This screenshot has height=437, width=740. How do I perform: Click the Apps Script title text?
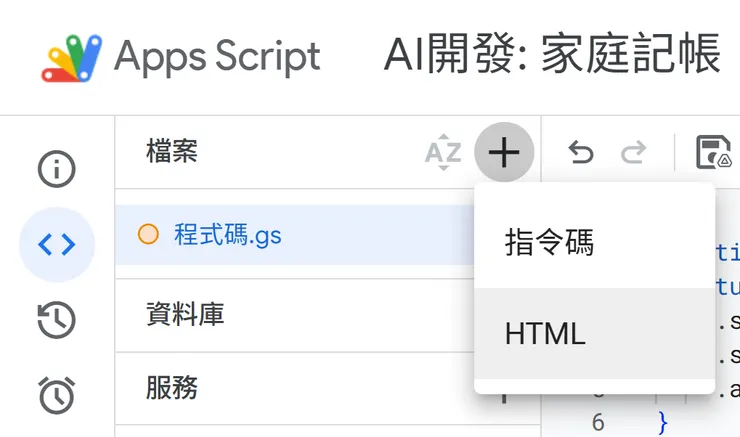[x=217, y=58]
